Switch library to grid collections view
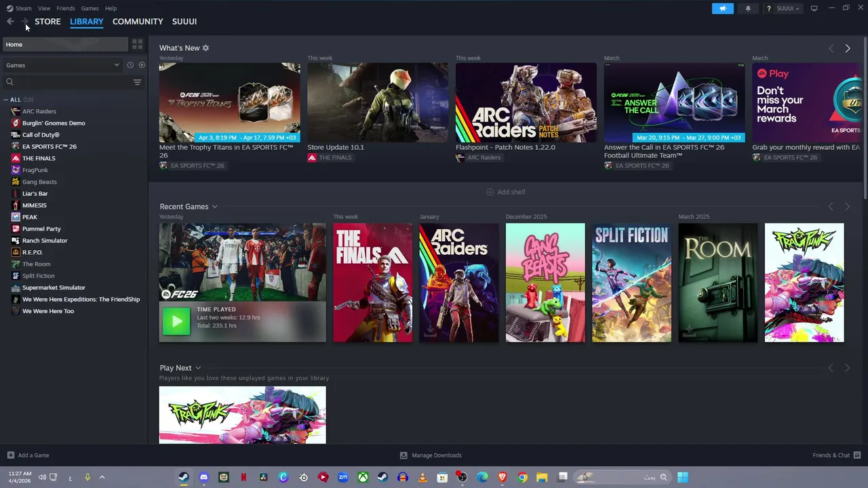This screenshot has height=488, width=868. tap(137, 45)
